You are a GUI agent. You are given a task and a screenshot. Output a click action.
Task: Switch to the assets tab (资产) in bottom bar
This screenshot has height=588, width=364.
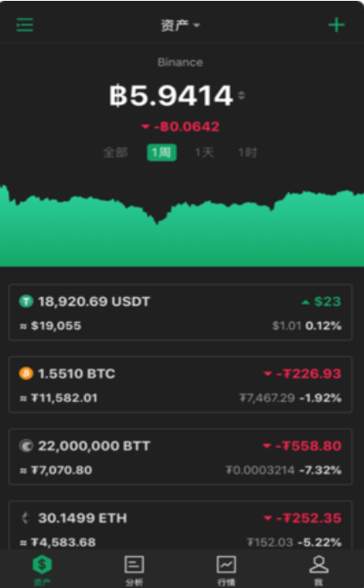point(42,570)
